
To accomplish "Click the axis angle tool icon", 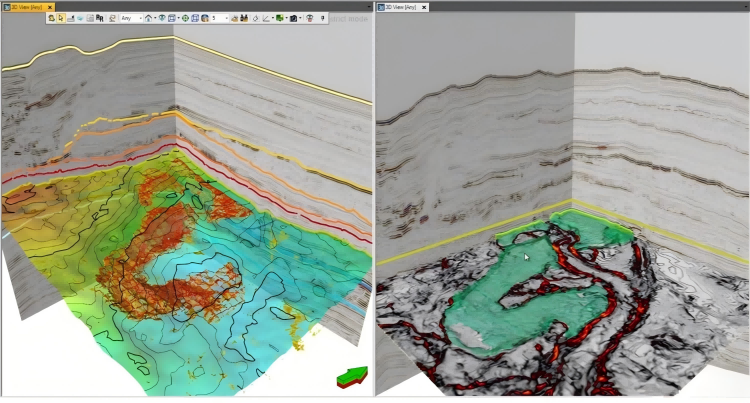I will pos(266,18).
